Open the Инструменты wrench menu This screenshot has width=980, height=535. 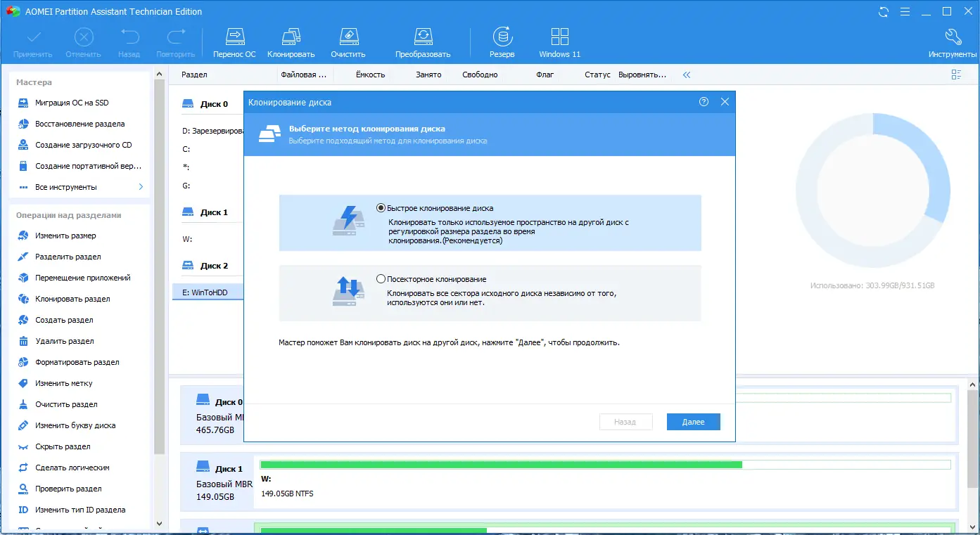point(952,43)
